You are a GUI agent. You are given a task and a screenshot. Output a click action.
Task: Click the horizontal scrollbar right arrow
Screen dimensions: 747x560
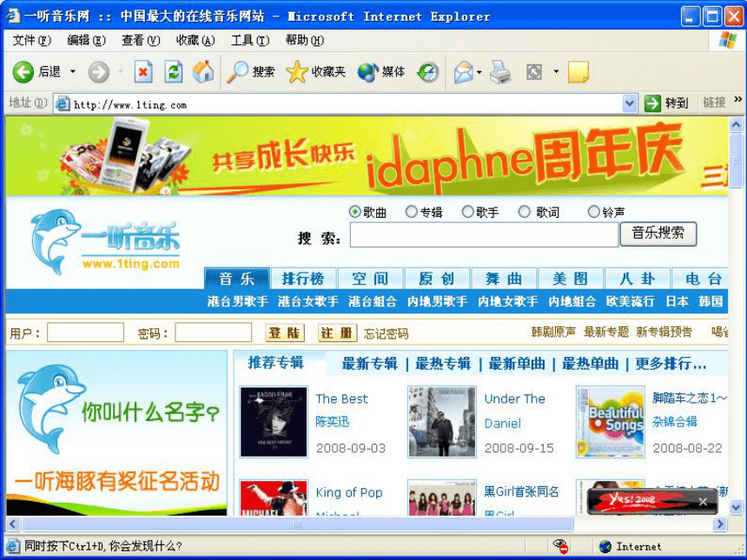point(720,524)
